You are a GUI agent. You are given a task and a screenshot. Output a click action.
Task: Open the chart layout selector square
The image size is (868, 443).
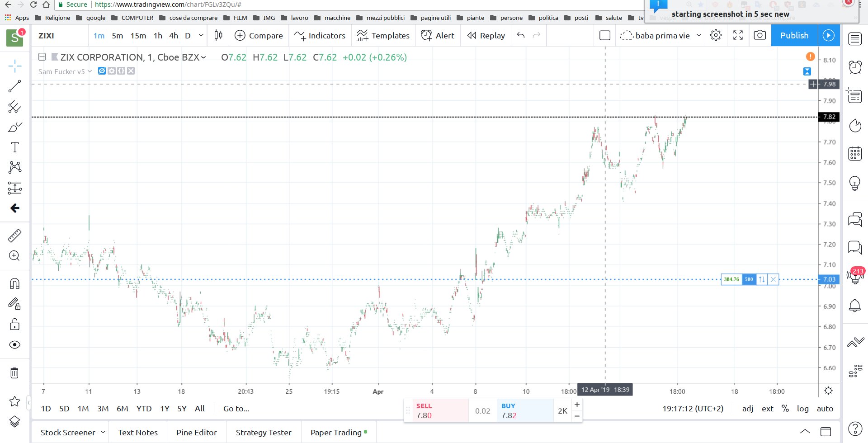605,35
